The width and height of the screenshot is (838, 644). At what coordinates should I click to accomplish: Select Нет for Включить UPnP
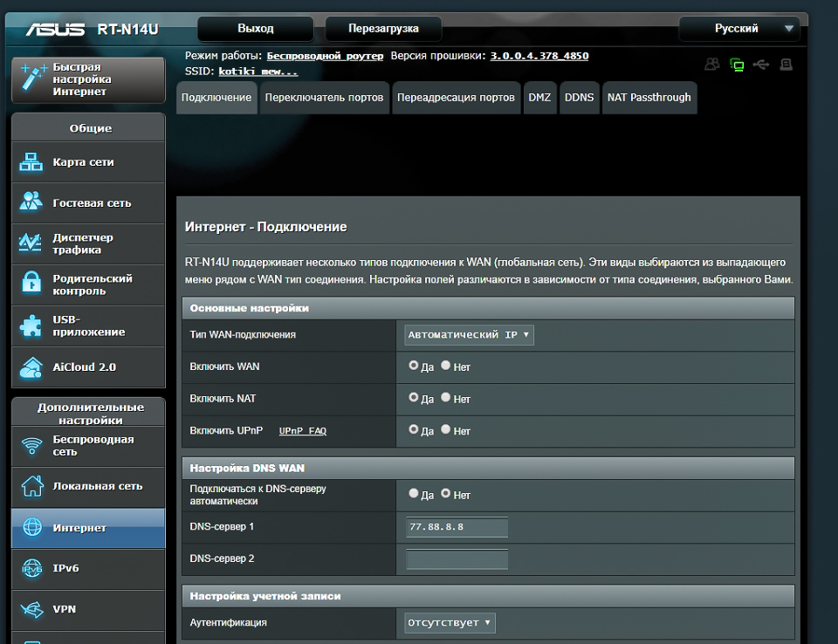(446, 429)
